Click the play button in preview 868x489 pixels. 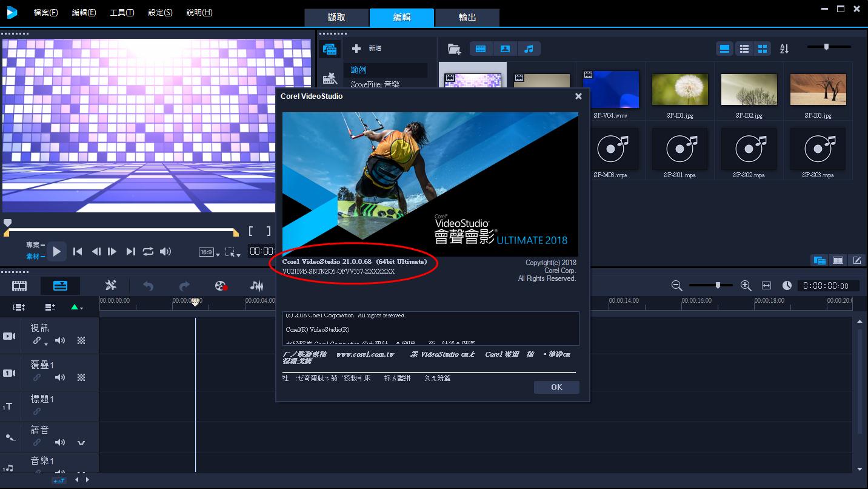tap(57, 251)
